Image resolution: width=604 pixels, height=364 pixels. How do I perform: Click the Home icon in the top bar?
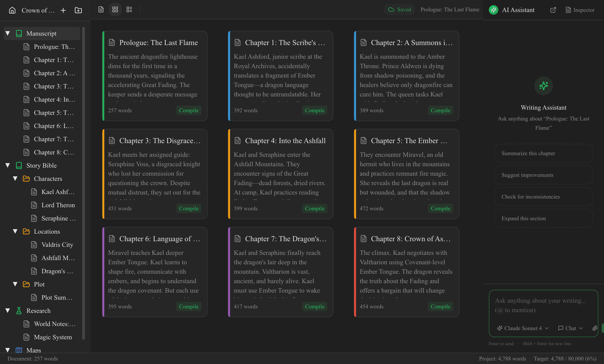point(12,10)
